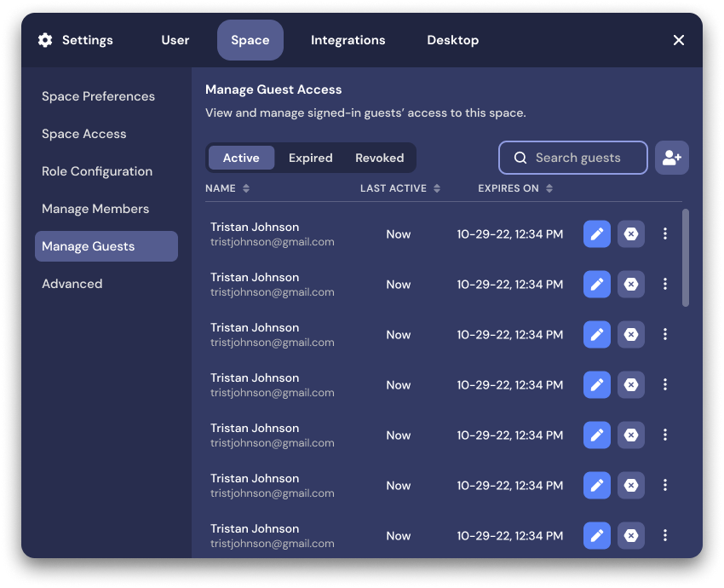Revoke access using X icon in fourth row

point(631,385)
